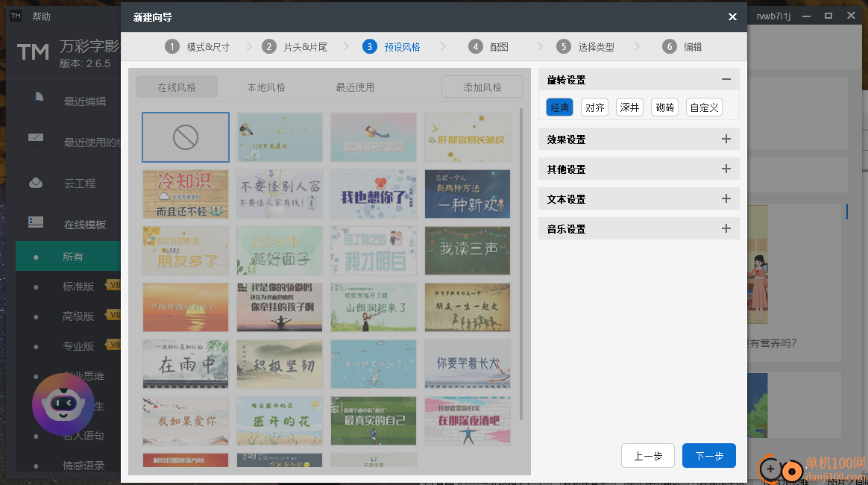868x485 pixels.
Task: Pick the 肝部容易长皱纹 style thumbnail
Action: click(468, 137)
